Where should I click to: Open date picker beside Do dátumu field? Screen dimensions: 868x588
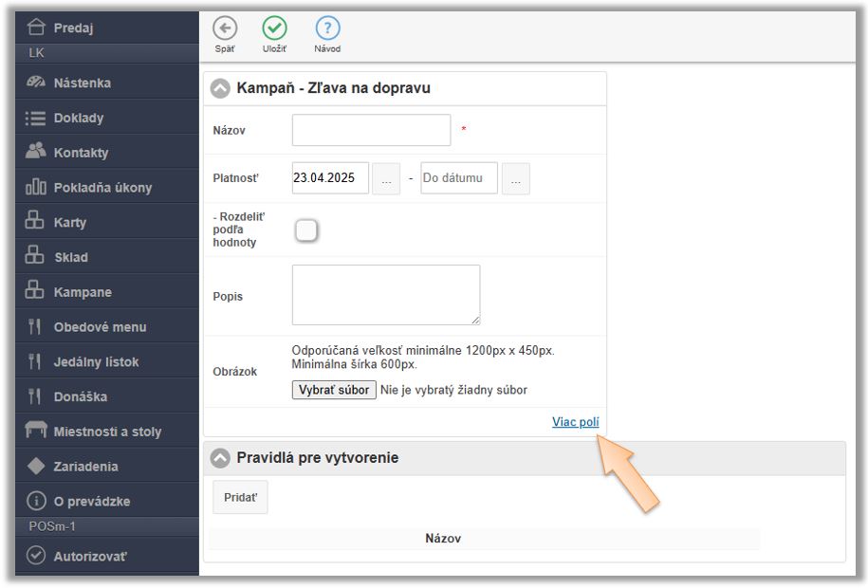coord(515,178)
